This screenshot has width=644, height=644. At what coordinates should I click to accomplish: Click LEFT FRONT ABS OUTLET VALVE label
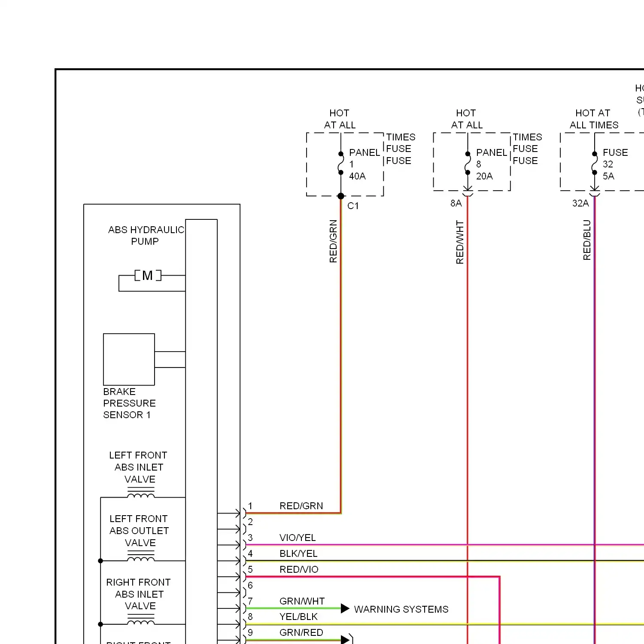click(x=139, y=531)
